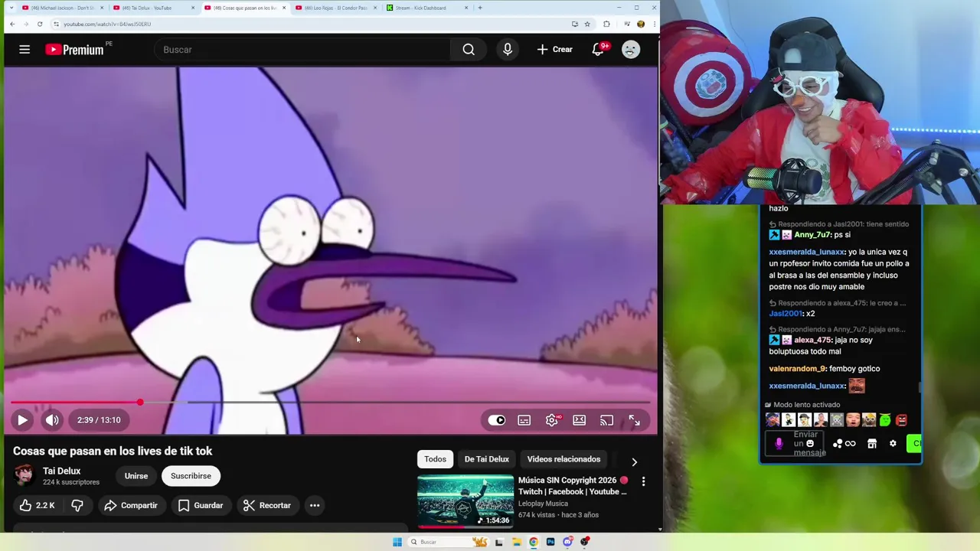Image resolution: width=980 pixels, height=551 pixels.
Task: Click the Recortar clip button
Action: [x=267, y=505]
